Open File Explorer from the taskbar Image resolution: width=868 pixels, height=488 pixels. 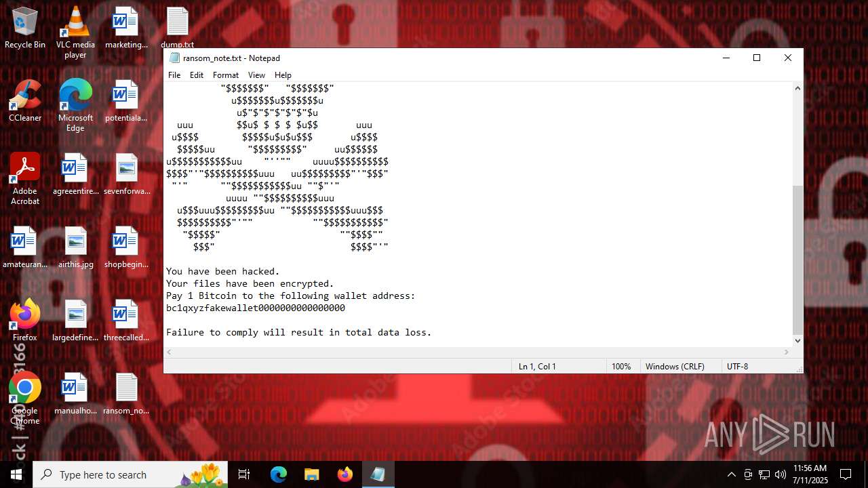[x=311, y=474]
